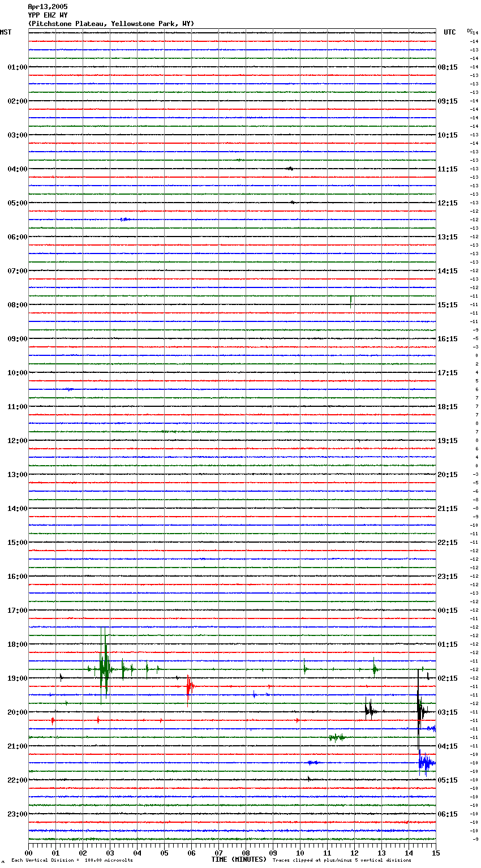Click the "Traces clipped at plus/minus 5 vertical divisions" note
481x868 pixels.
342,860
